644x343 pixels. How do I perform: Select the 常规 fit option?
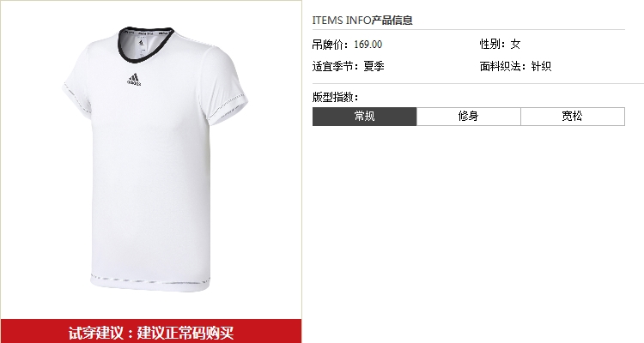[x=365, y=117]
